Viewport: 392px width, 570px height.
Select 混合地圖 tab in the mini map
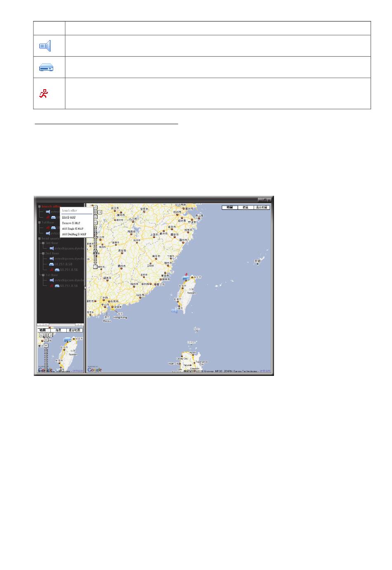point(75,330)
